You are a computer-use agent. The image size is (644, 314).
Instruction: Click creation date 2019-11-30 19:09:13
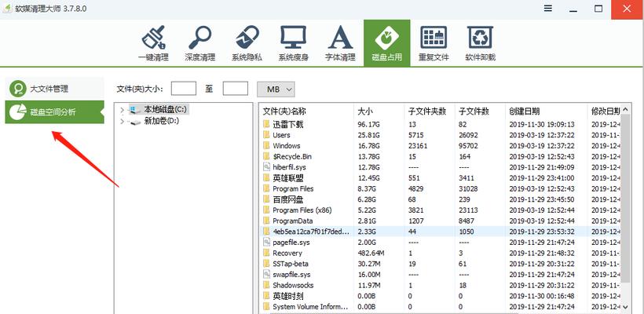[542, 124]
